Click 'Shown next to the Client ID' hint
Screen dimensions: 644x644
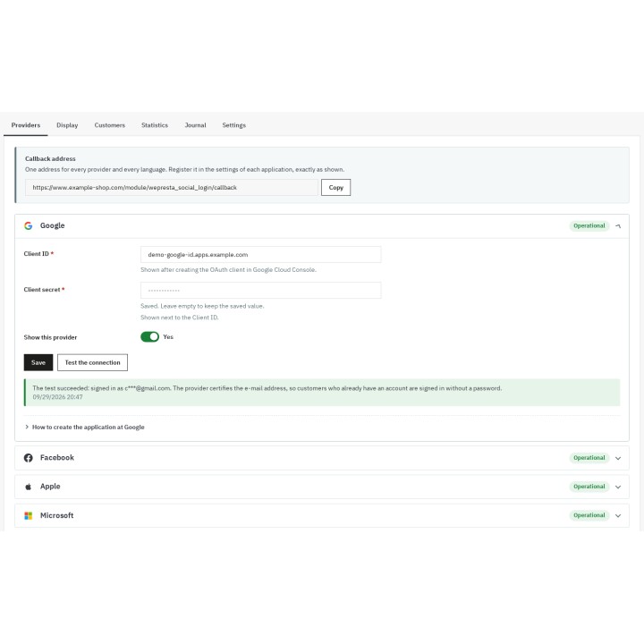180,318
